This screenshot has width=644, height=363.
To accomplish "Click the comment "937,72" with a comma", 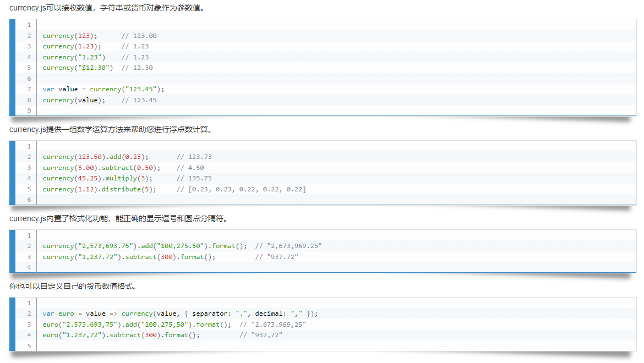I will (x=267, y=335).
